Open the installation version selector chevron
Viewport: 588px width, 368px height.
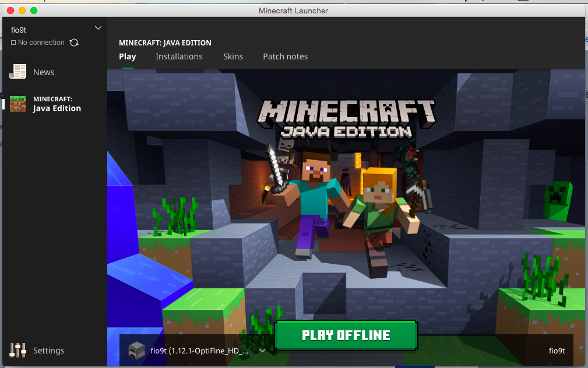pos(262,351)
